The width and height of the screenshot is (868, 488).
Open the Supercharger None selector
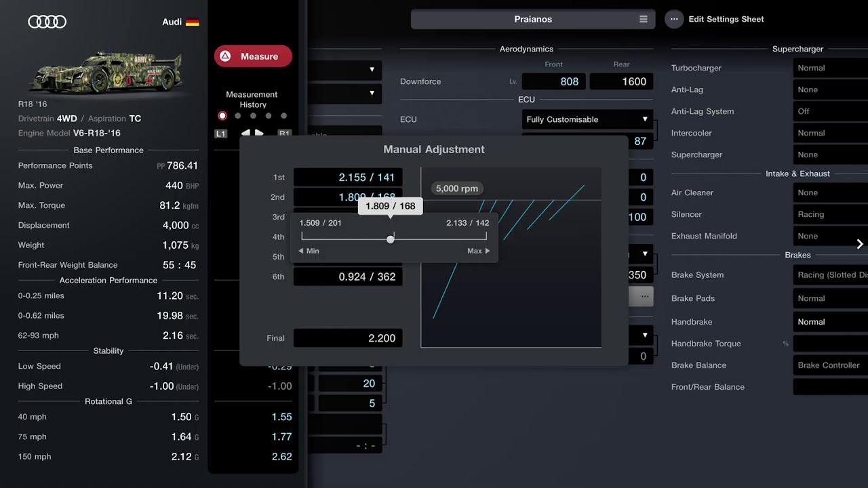click(x=831, y=155)
